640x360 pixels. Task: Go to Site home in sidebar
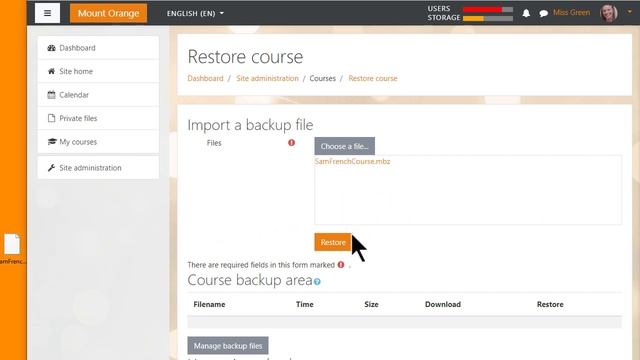pyautogui.click(x=98, y=71)
